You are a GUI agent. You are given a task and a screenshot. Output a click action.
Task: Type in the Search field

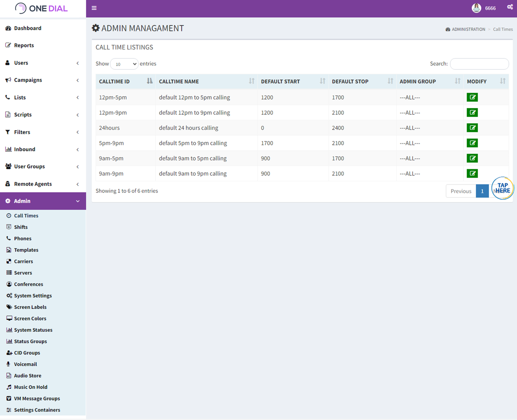pyautogui.click(x=479, y=64)
